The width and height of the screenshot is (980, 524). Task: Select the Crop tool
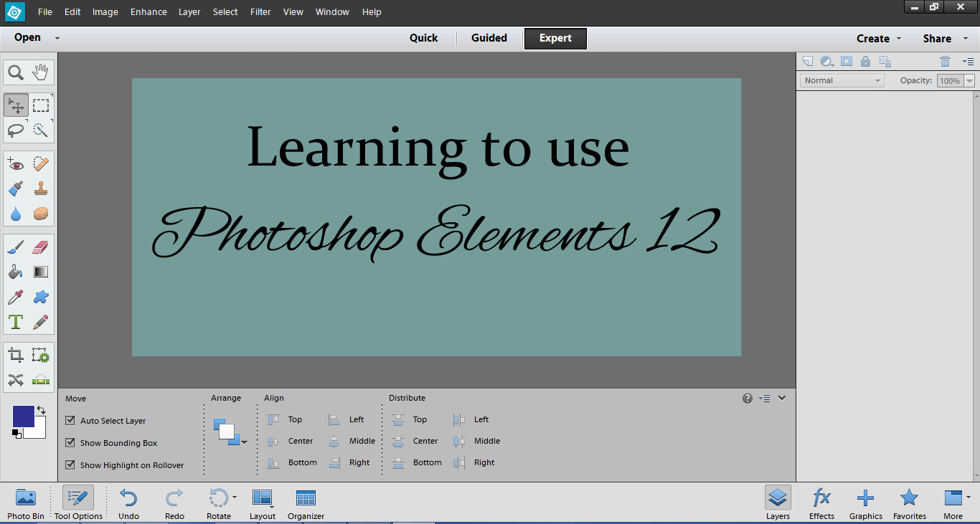click(x=16, y=356)
